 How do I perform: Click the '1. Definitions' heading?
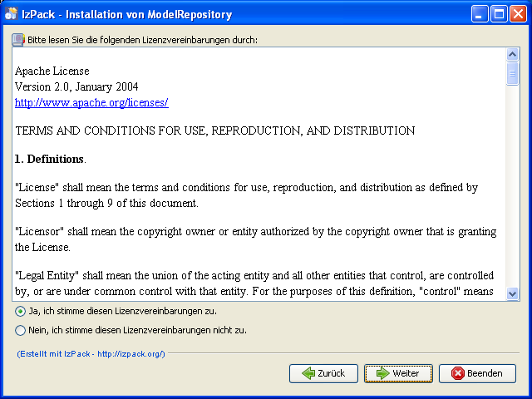coord(50,159)
